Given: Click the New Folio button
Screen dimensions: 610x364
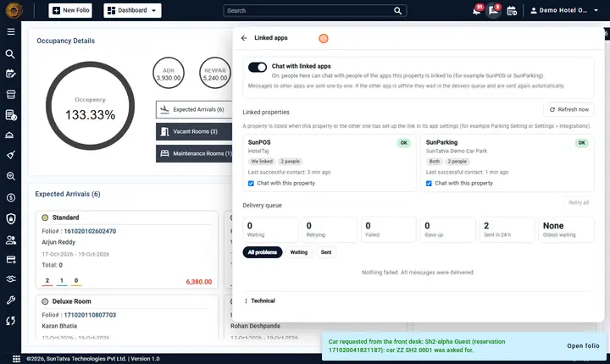Looking at the screenshot, I should pyautogui.click(x=70, y=10).
